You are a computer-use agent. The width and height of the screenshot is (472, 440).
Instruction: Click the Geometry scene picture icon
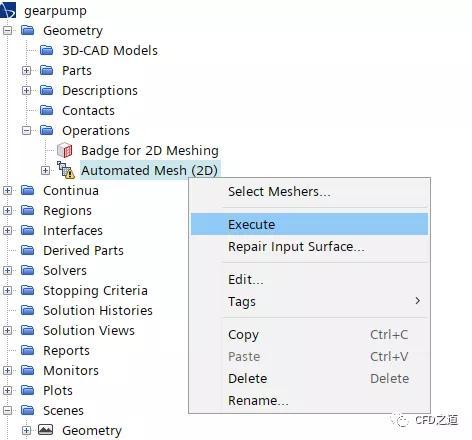(x=46, y=430)
